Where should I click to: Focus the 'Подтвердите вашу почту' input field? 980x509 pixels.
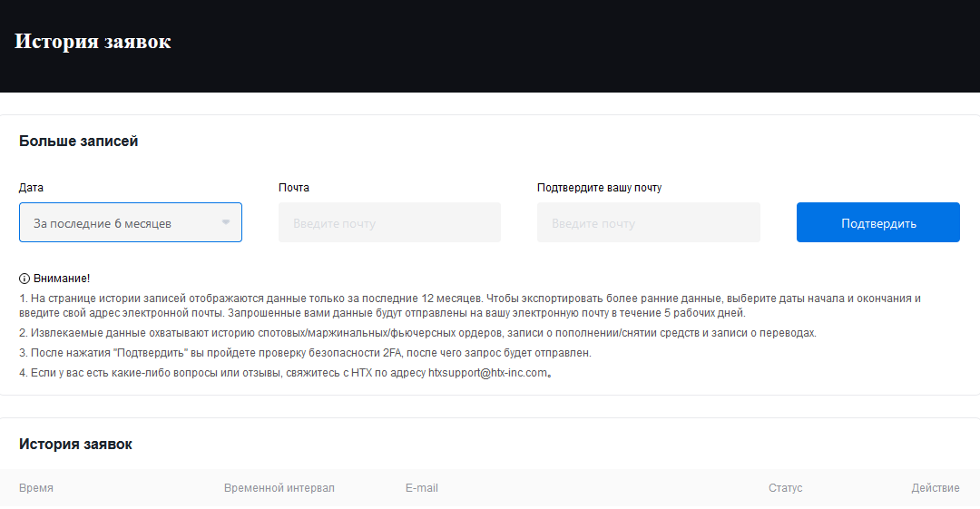tap(648, 223)
